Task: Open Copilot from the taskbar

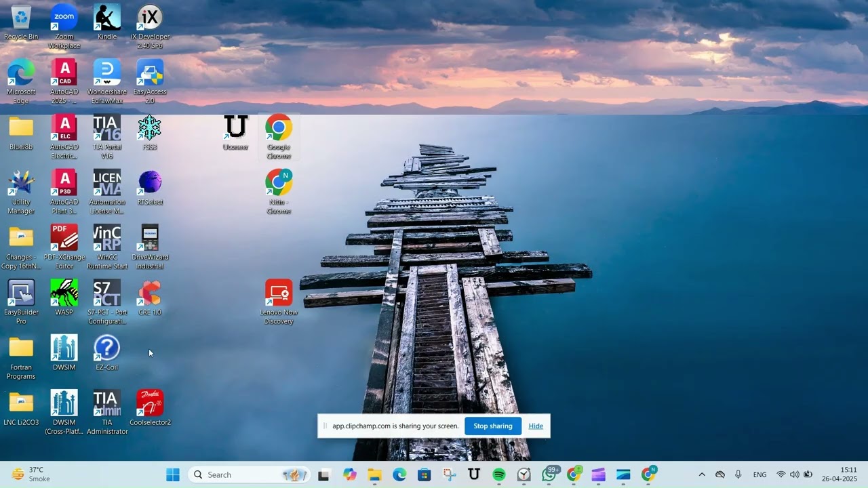Action: point(349,474)
